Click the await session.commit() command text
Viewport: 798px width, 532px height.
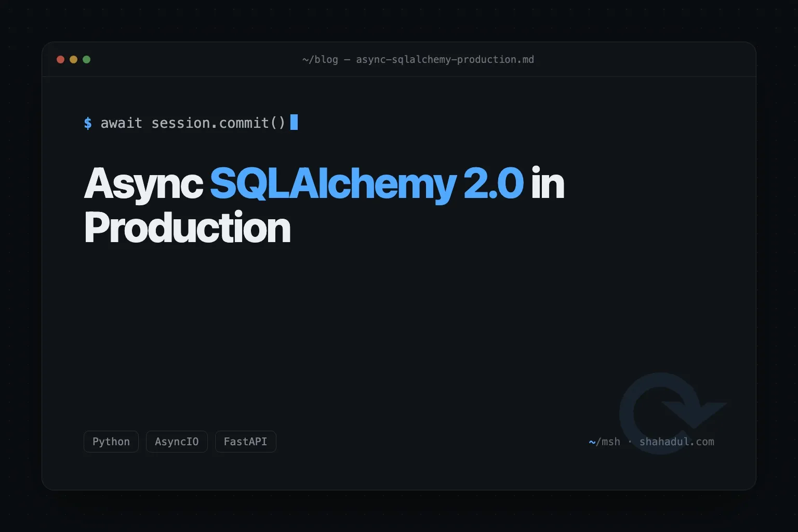pos(193,123)
